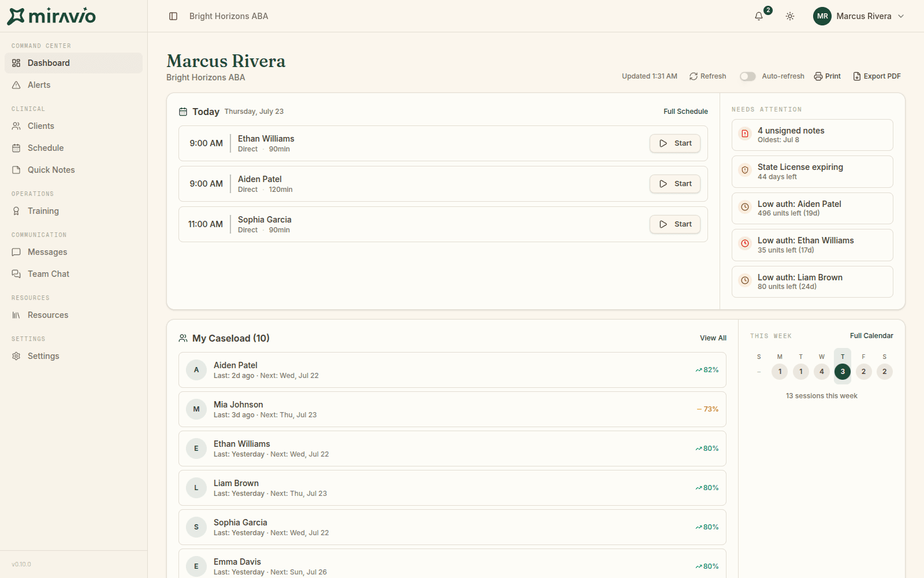Open Team Chat in the sidebar

73,274
